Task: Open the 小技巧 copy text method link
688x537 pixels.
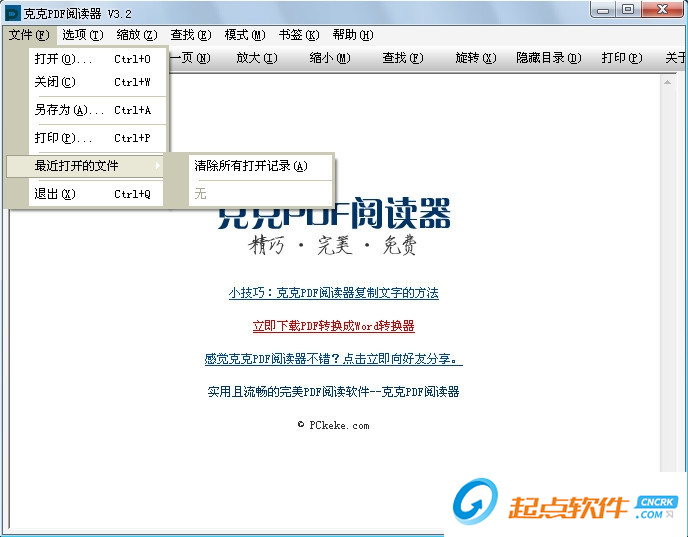Action: [333, 293]
